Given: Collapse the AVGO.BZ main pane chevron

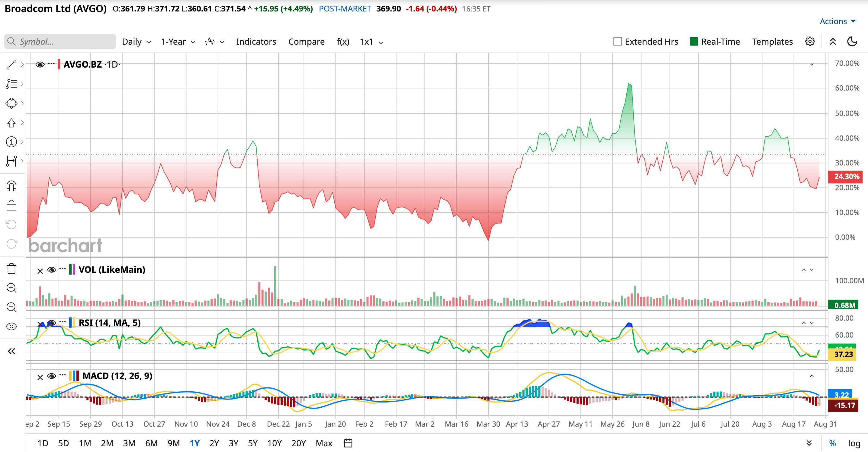Looking at the screenshot, I should point(812,65).
